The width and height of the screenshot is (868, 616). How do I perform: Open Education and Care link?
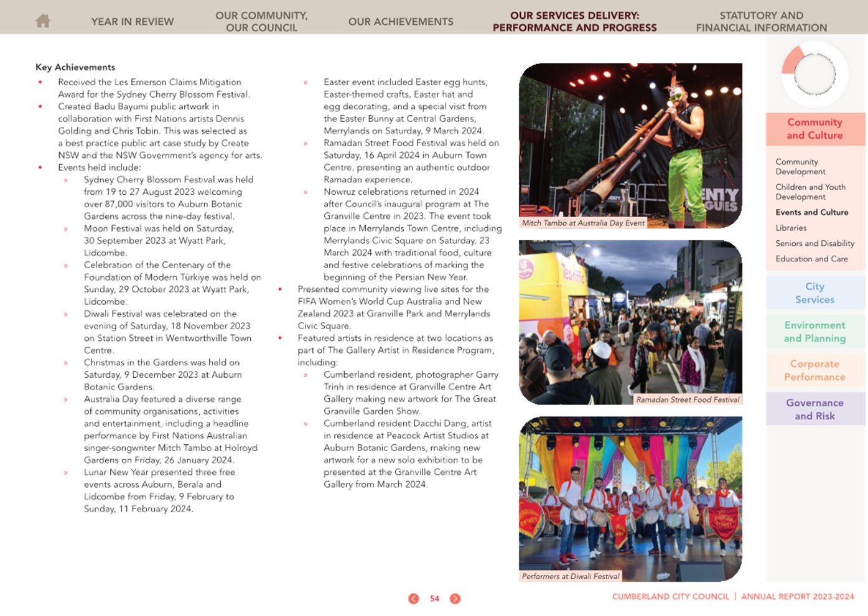click(811, 259)
